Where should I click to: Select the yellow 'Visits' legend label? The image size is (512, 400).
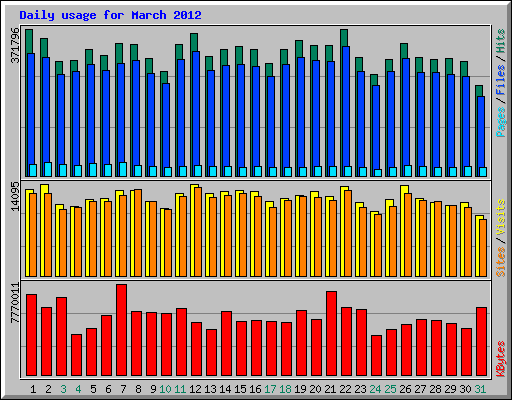(501, 218)
